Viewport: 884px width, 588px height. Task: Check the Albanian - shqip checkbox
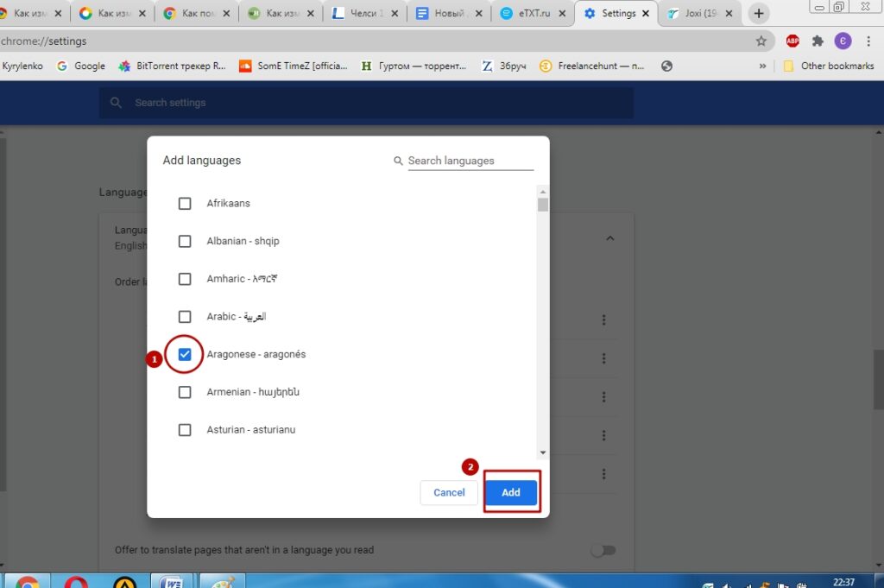coord(185,241)
